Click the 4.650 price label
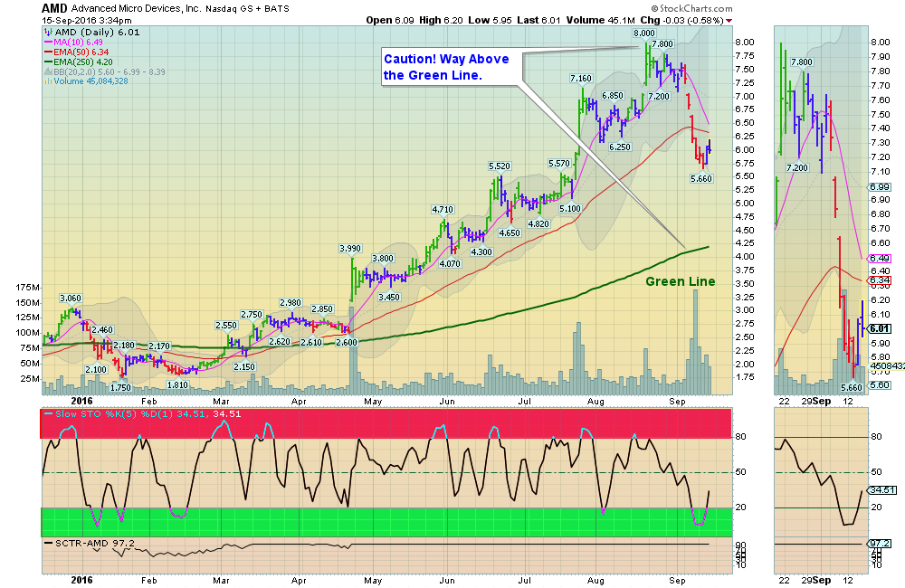905x588 pixels. coord(510,233)
